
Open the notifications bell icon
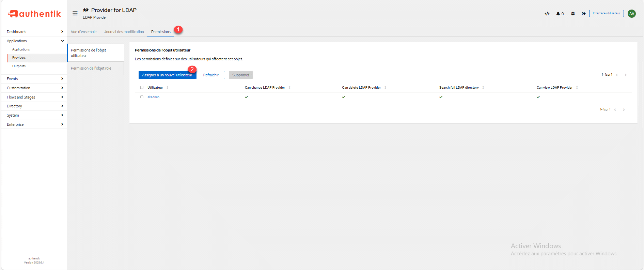pos(558,14)
